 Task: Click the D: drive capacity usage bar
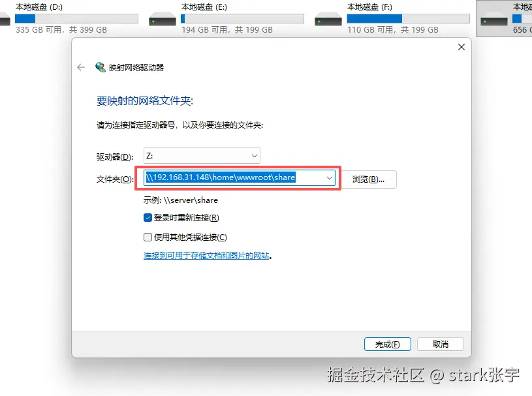pyautogui.click(x=76, y=18)
